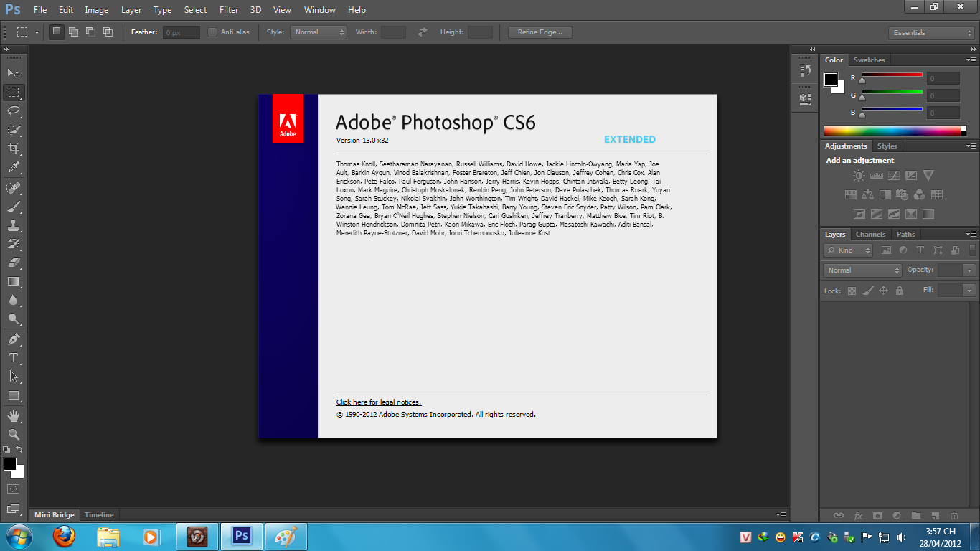Open the Fill slider dropdown arrow

click(970, 291)
